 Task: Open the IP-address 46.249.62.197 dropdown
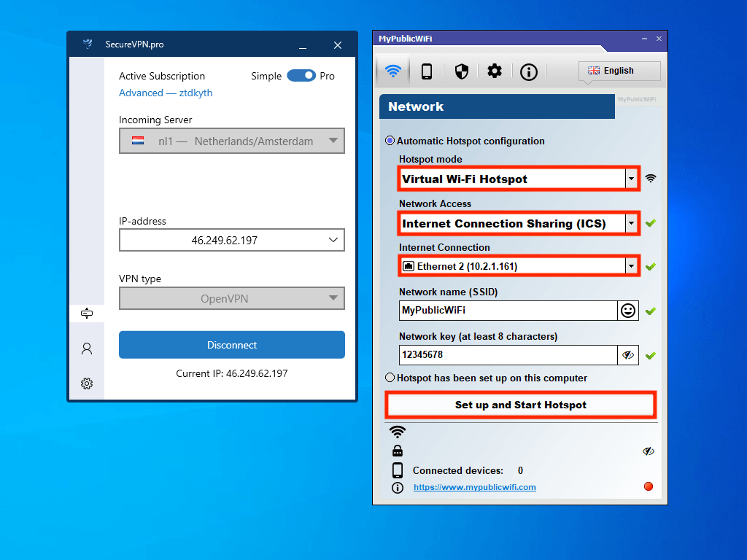[x=231, y=240]
